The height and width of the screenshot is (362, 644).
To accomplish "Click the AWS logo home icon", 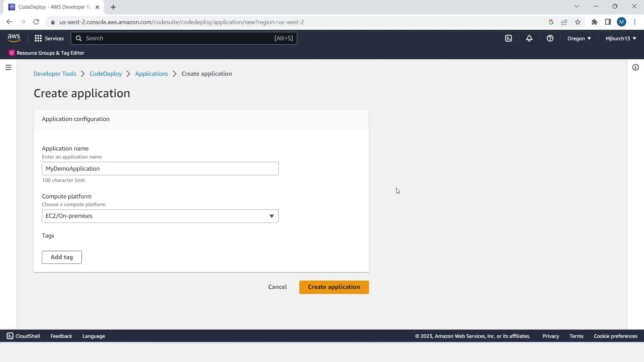I will (x=14, y=38).
